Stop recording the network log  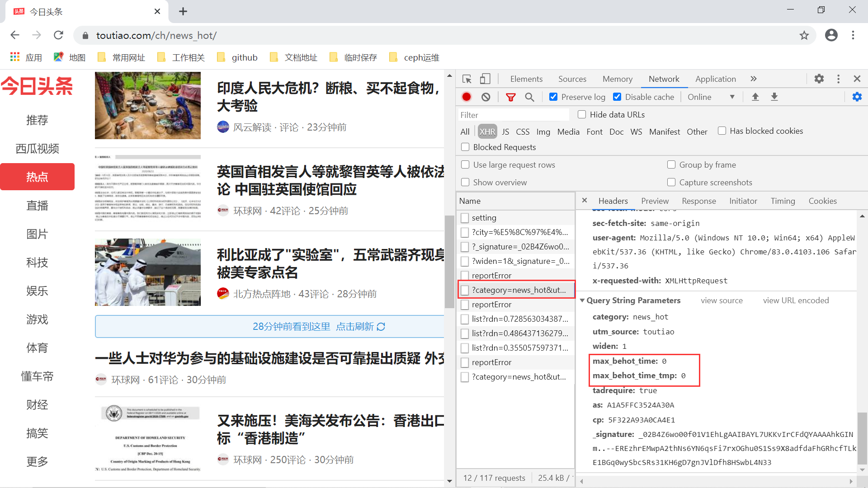coord(467,97)
